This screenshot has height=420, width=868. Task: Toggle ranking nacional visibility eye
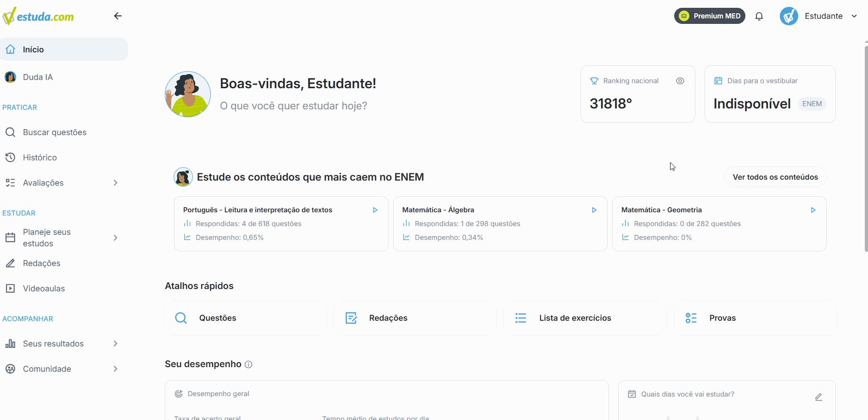(680, 81)
